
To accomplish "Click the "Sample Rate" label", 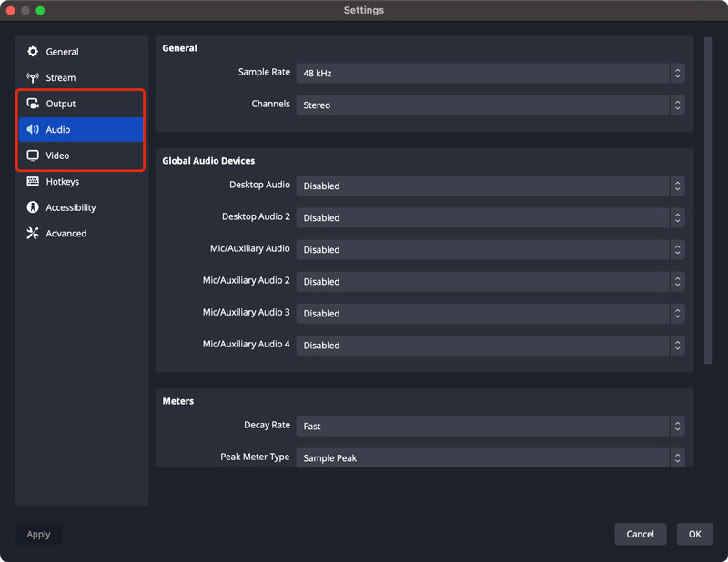I will point(264,72).
